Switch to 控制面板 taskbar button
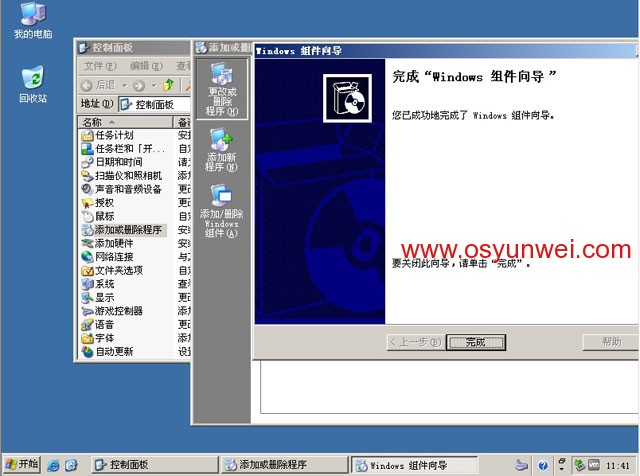Image resolution: width=640 pixels, height=476 pixels. coord(154,465)
